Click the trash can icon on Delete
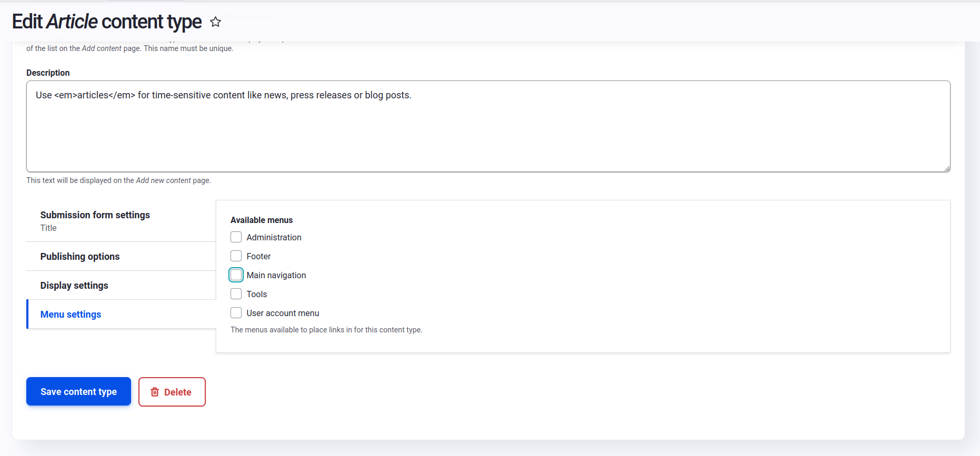980x456 pixels. click(x=155, y=392)
